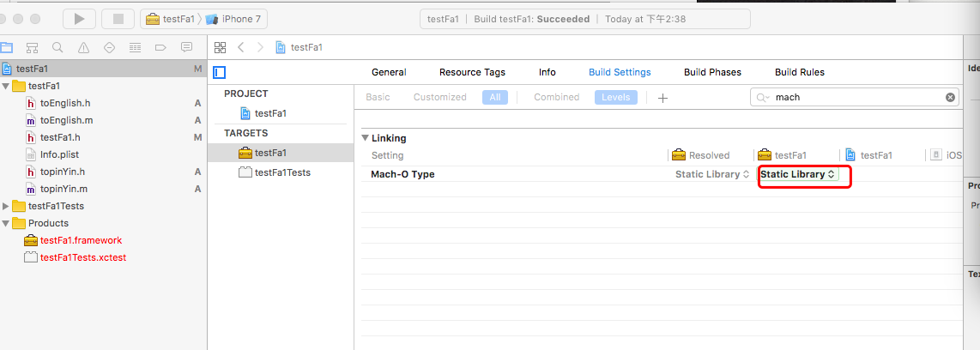Open the testFa1 target Mach-O Type dropdown
This screenshot has height=350, width=980.
pos(798,175)
